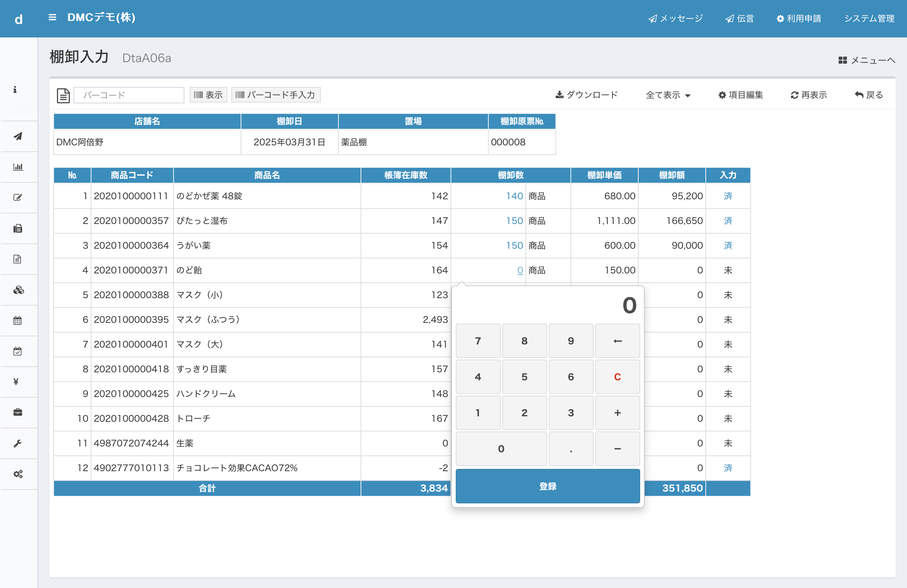
Task: Open the bar chart sidebar icon
Action: click(x=18, y=167)
